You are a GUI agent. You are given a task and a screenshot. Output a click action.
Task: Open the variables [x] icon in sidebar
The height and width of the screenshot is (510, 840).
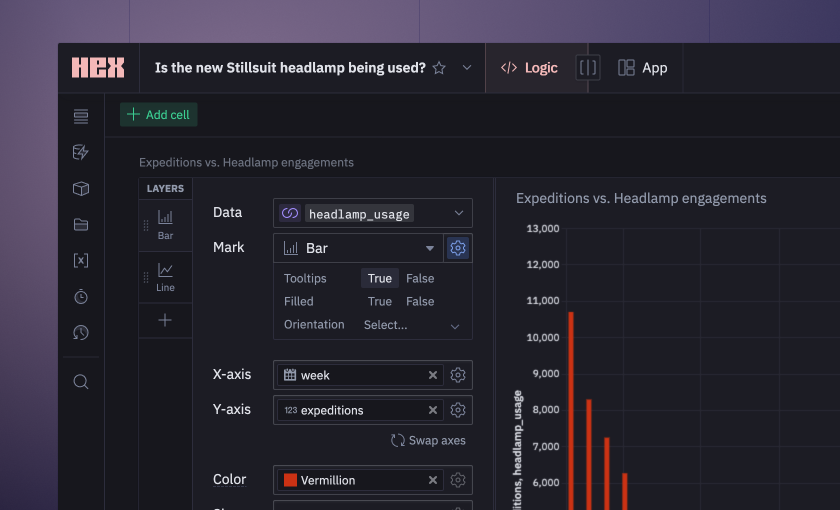pos(81,260)
